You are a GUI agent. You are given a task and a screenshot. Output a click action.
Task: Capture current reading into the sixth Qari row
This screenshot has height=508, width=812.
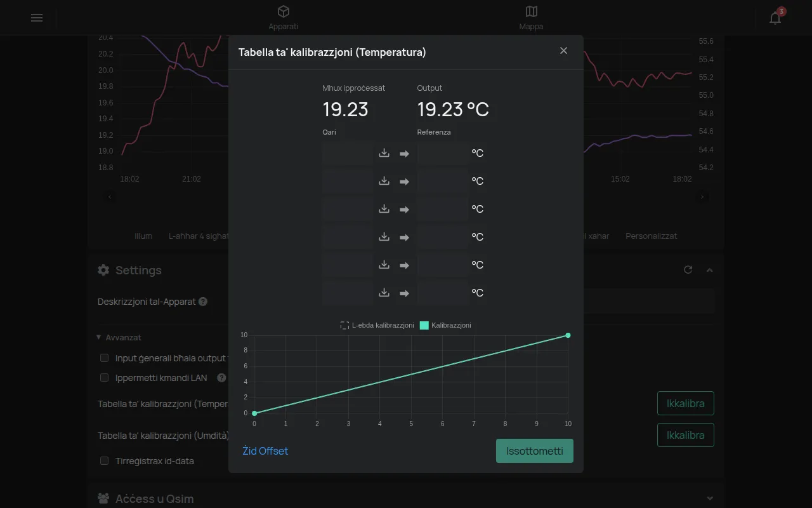point(384,293)
